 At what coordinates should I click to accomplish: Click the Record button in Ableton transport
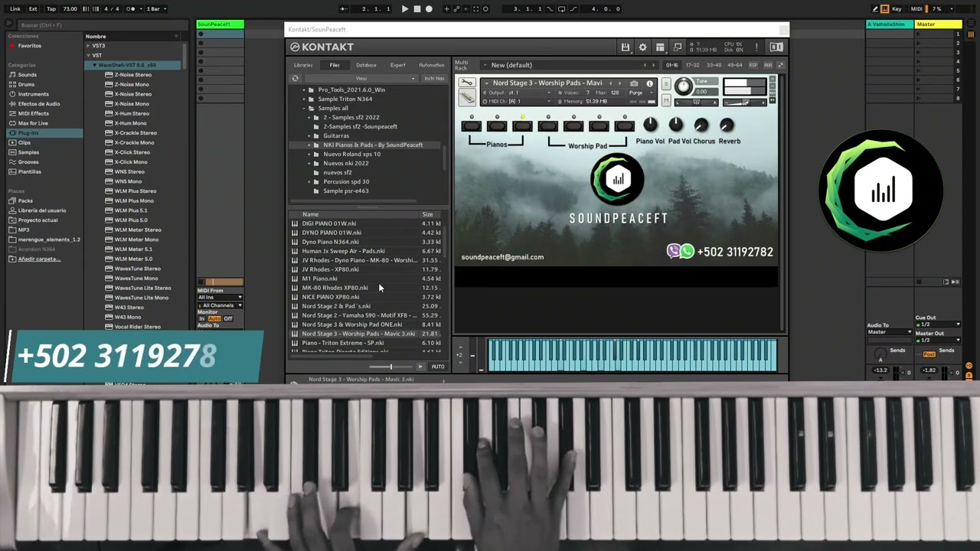point(429,9)
